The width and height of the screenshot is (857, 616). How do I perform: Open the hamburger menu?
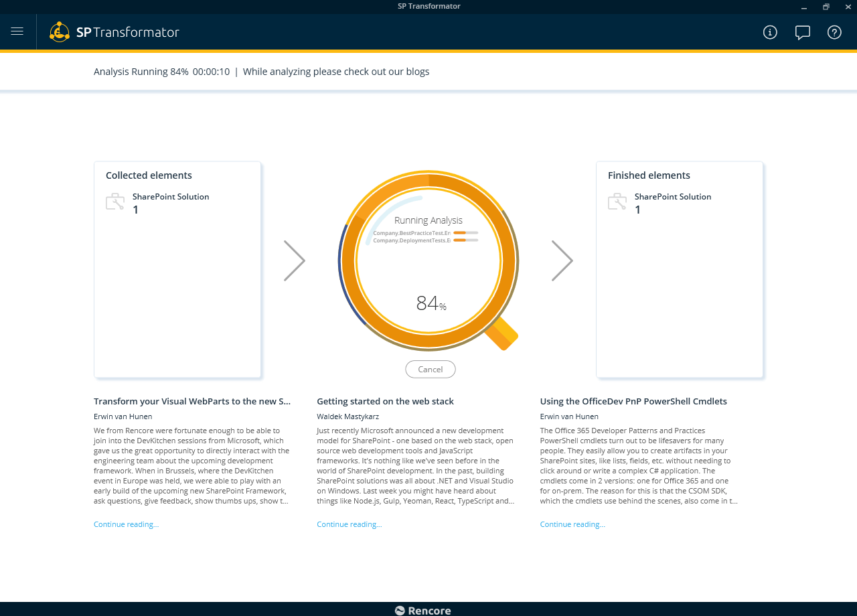click(x=17, y=31)
